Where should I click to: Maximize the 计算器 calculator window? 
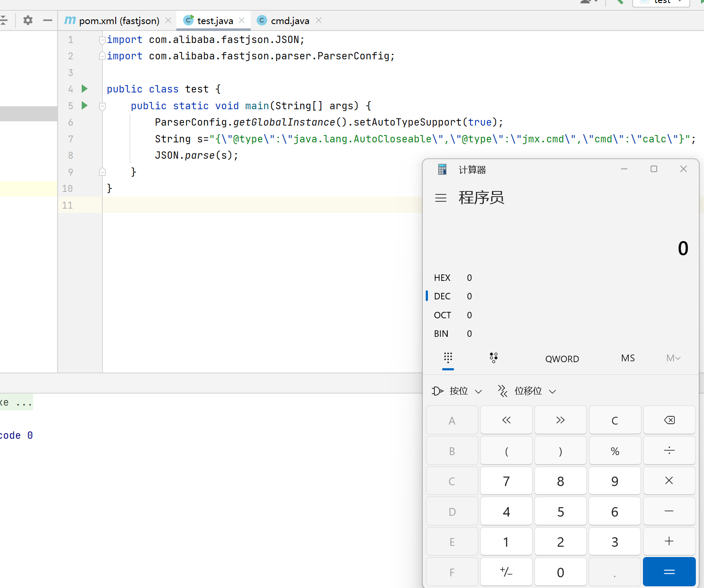tap(654, 169)
